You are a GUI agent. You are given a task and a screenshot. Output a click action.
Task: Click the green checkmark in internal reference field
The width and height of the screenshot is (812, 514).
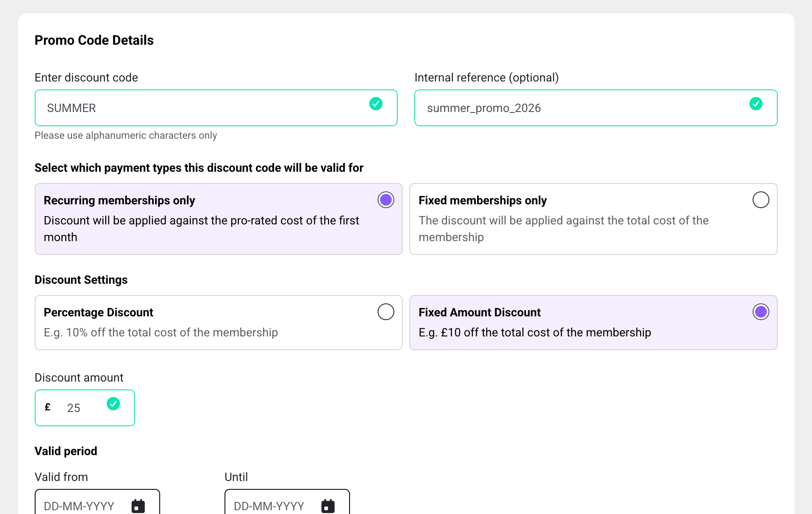pos(756,104)
